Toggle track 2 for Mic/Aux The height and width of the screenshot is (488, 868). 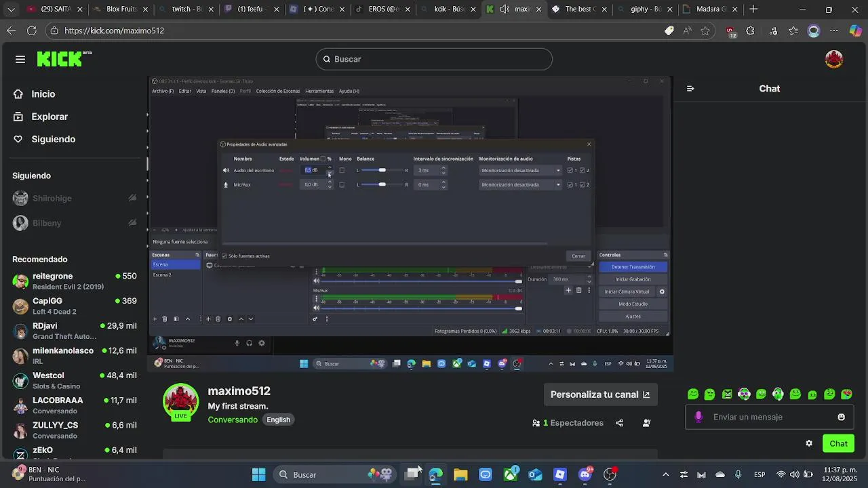582,184
